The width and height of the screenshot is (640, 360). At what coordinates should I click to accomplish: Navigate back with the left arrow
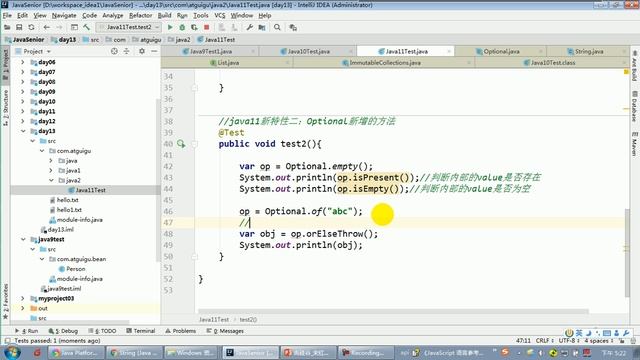pyautogui.click(x=47, y=27)
